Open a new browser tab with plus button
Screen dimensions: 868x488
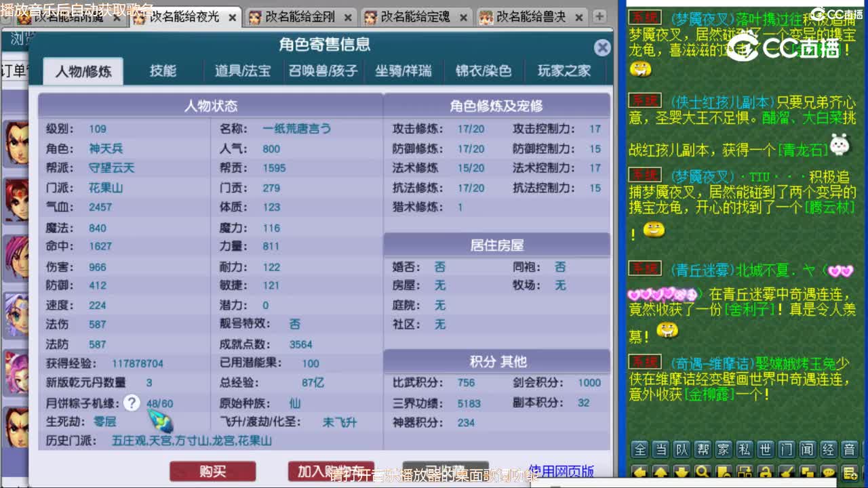point(599,16)
